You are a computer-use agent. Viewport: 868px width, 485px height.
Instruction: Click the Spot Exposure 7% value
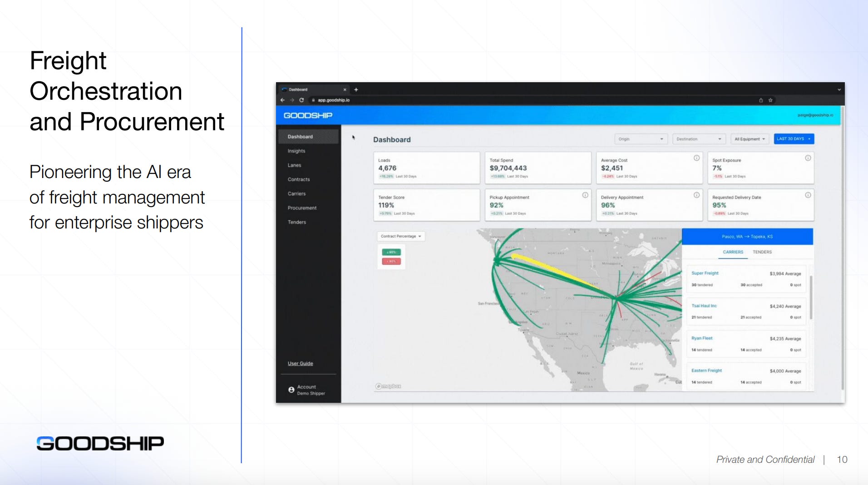pos(717,168)
